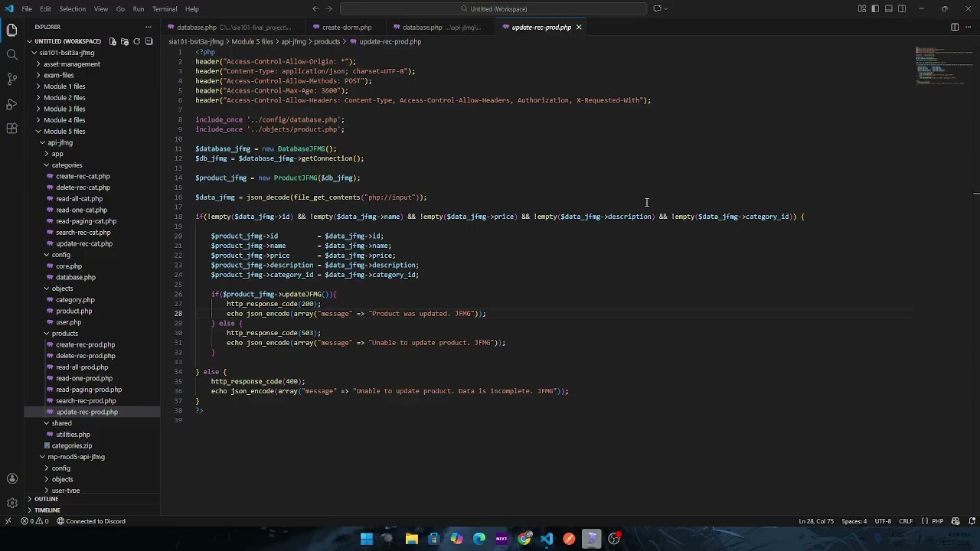This screenshot has height=551, width=980.
Task: Open the Source Control view
Action: [x=11, y=79]
